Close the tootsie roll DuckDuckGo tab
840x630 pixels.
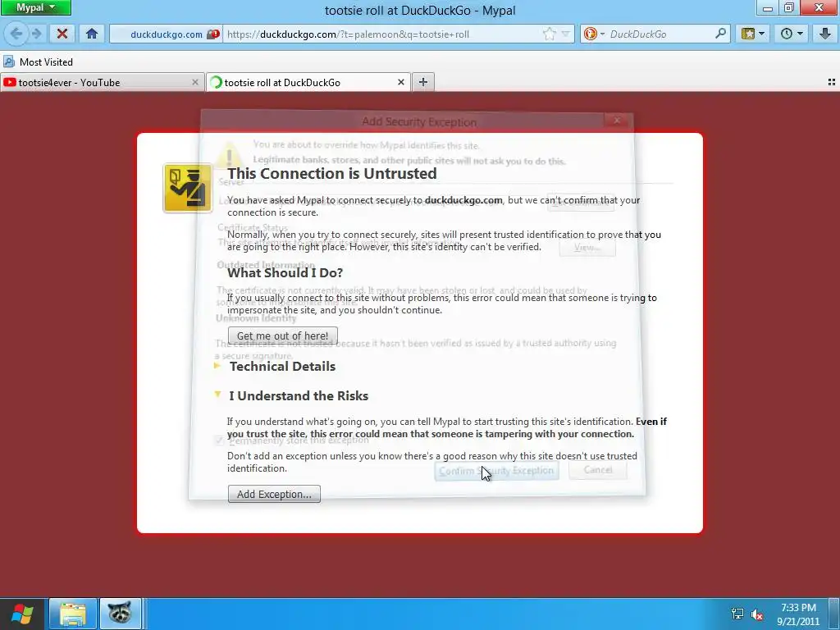point(400,83)
